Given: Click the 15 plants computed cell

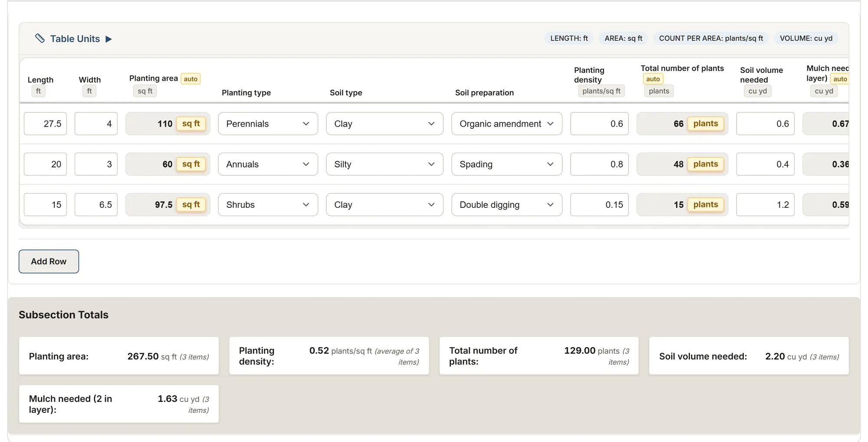Looking at the screenshot, I should click(682, 204).
